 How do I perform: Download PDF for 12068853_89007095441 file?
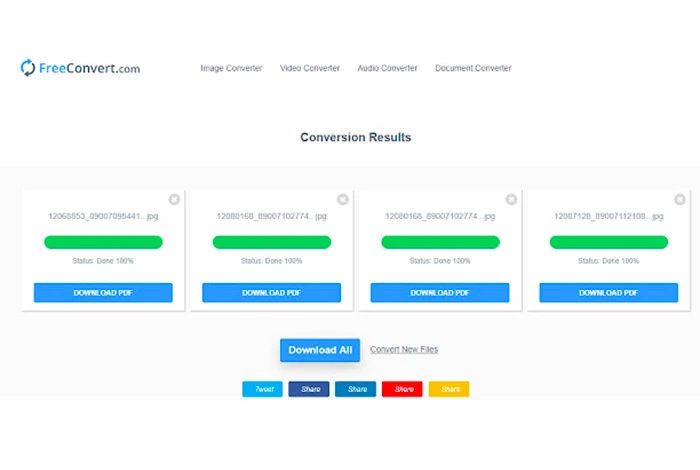(103, 292)
